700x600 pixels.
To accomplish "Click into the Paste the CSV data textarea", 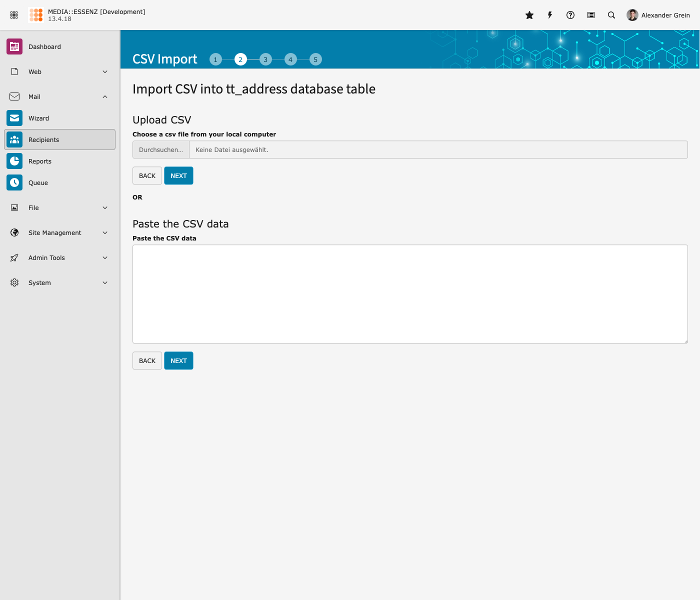I will tap(410, 294).
